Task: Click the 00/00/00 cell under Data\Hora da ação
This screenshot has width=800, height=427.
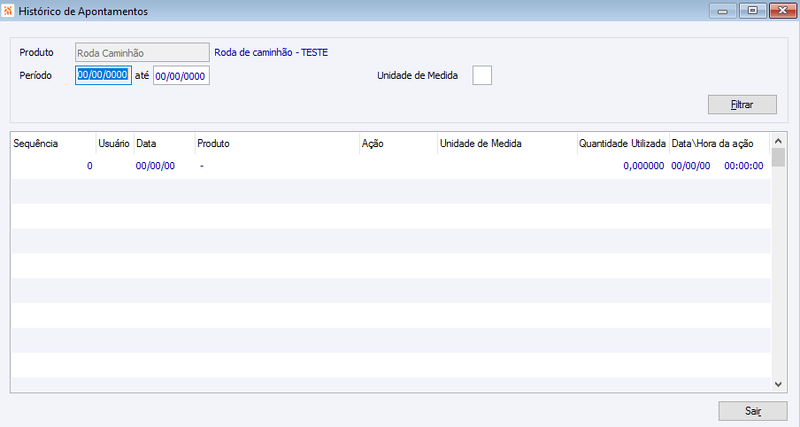Action: coord(691,166)
